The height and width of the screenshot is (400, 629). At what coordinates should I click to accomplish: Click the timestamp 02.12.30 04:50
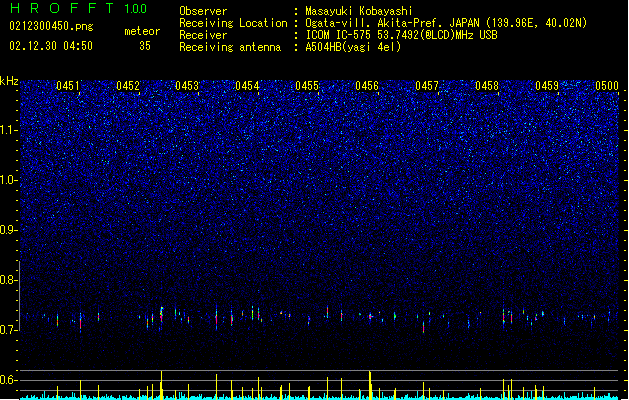(51, 46)
